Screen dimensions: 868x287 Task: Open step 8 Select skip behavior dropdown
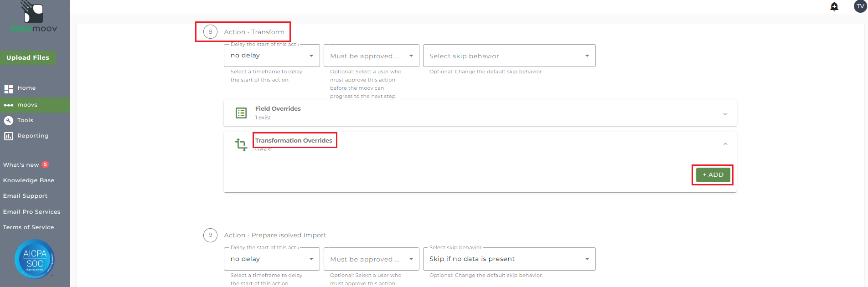(x=509, y=56)
